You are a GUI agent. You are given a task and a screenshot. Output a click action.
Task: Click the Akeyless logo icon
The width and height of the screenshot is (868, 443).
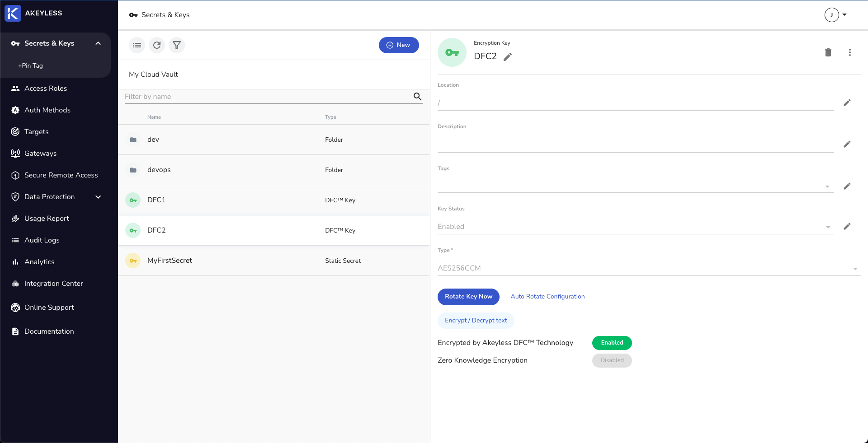pos(13,13)
